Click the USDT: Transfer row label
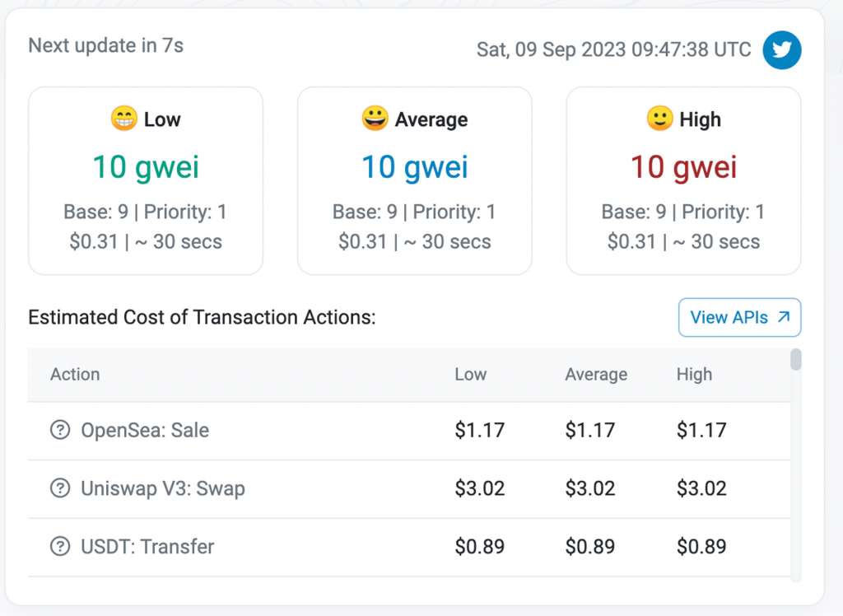The height and width of the screenshot is (616, 843). pyautogui.click(x=147, y=546)
